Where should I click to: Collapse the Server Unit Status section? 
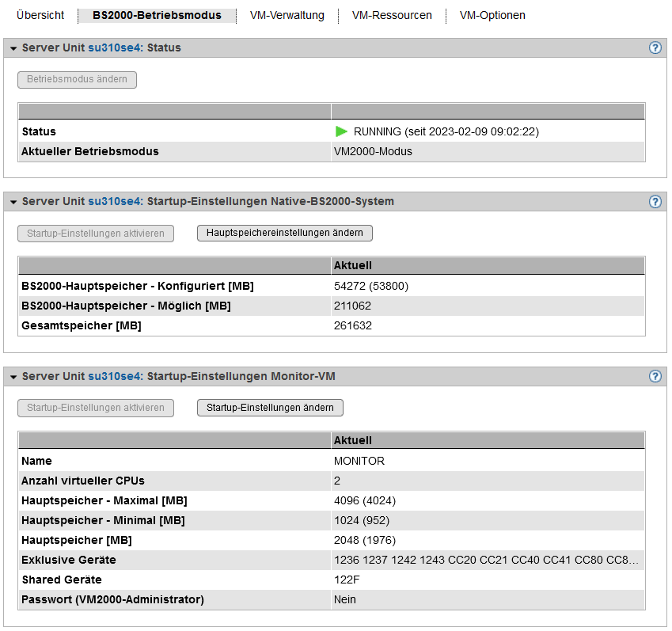click(13, 48)
